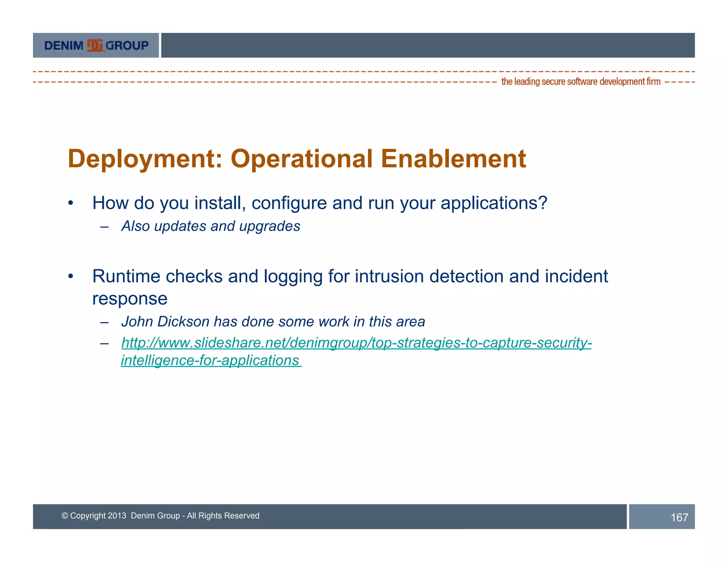Click the 'Runtime checks and logging' bullet line
This screenshot has height=562, width=728.
(350, 276)
